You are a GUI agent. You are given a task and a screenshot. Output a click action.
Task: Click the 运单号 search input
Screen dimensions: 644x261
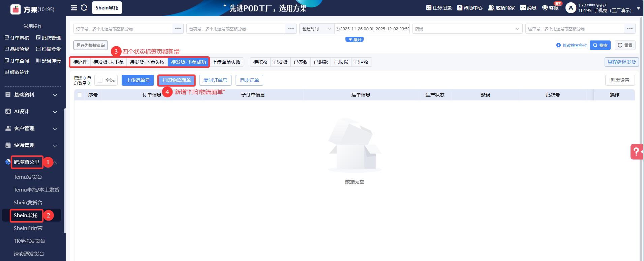pos(575,29)
